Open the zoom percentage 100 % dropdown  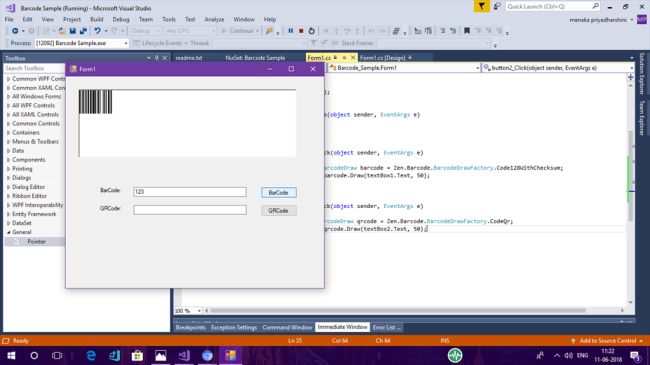pyautogui.click(x=199, y=311)
